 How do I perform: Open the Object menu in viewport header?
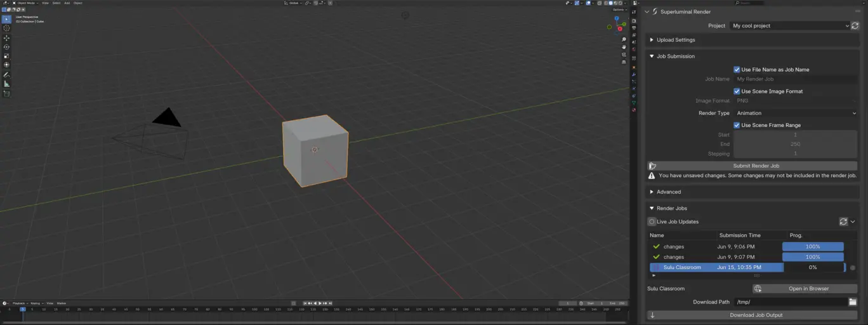(x=78, y=3)
